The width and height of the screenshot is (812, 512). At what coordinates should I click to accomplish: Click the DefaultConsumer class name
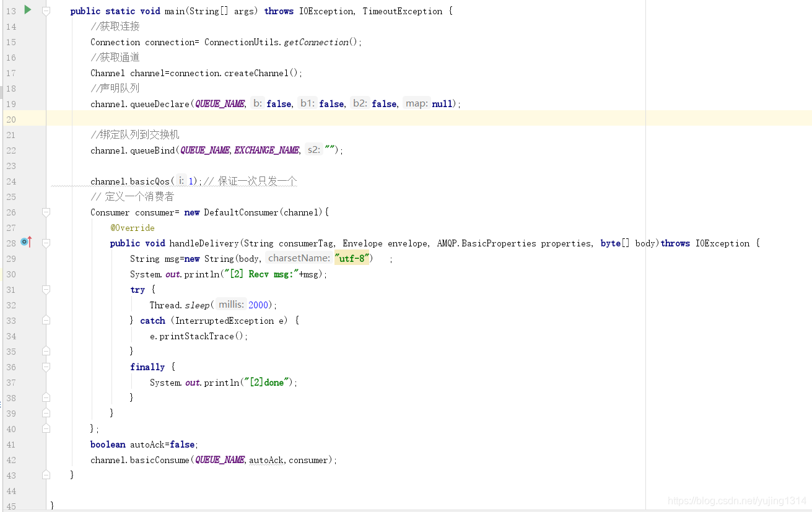(242, 212)
